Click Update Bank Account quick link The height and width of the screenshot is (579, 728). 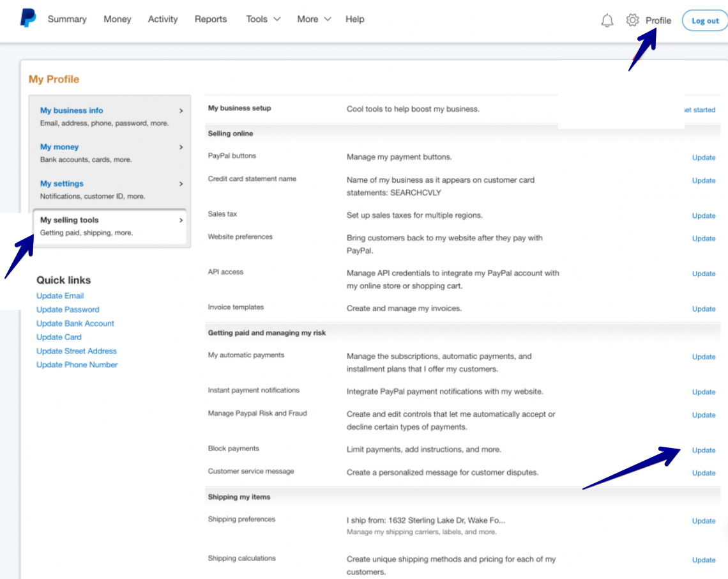click(75, 323)
